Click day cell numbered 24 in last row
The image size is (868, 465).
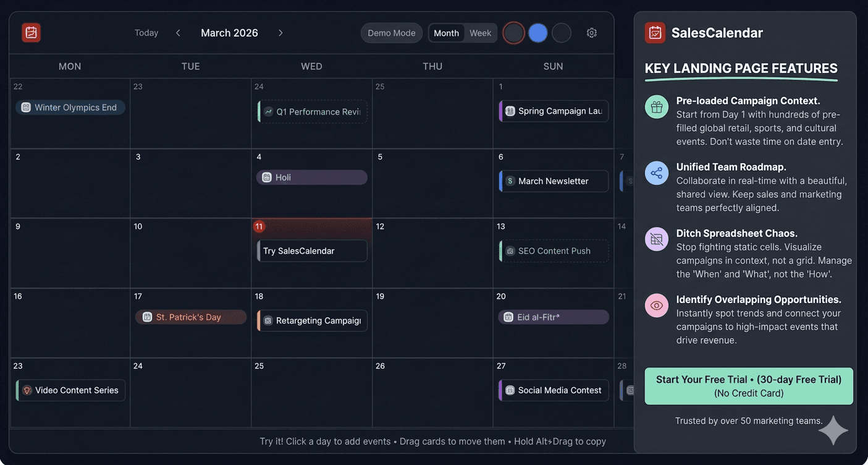coord(191,392)
